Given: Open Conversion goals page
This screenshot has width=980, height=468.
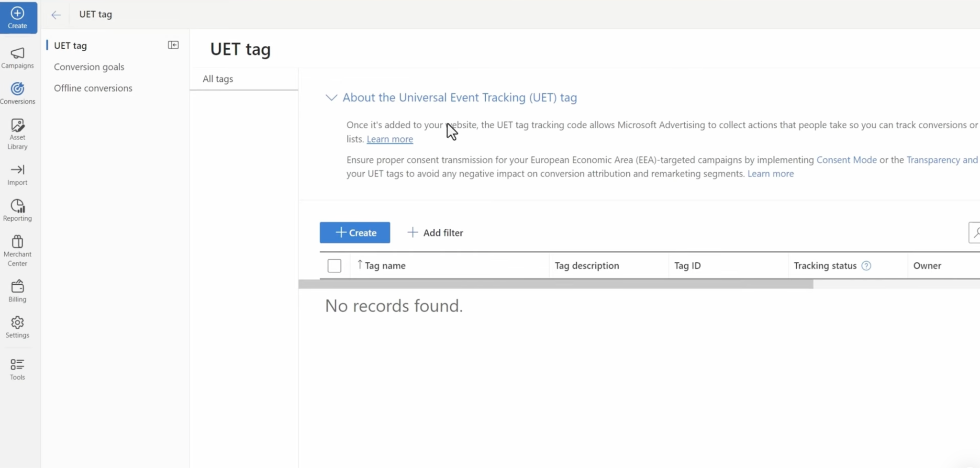Looking at the screenshot, I should 89,67.
